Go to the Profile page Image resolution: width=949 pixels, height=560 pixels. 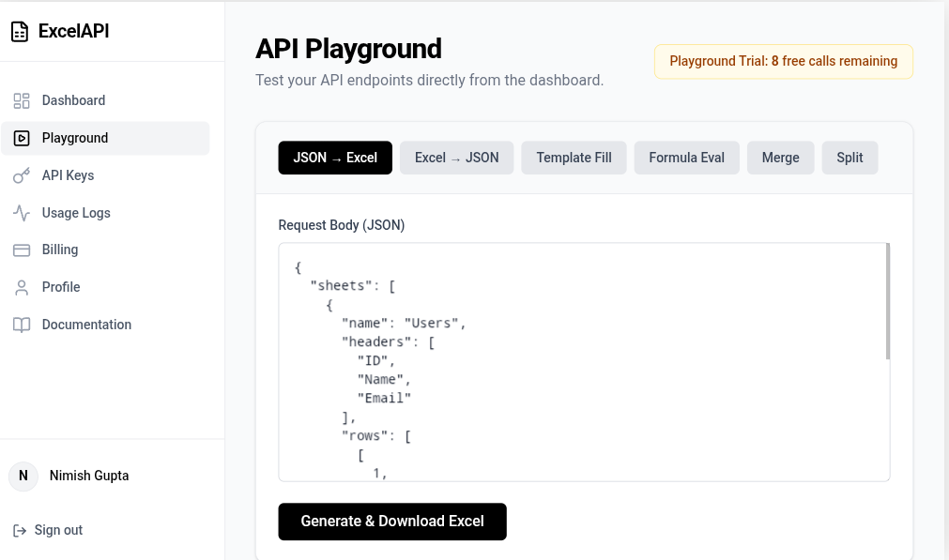click(x=105, y=287)
